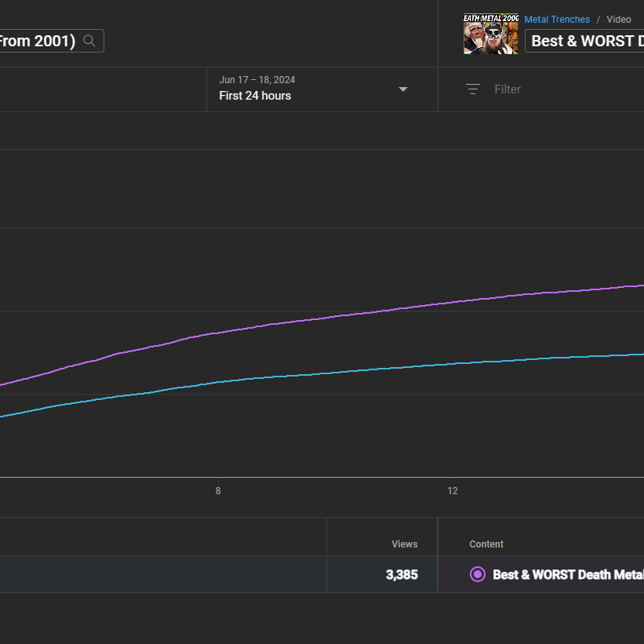The image size is (644, 644).
Task: Click the Video breadcrumb label
Action: pos(619,20)
